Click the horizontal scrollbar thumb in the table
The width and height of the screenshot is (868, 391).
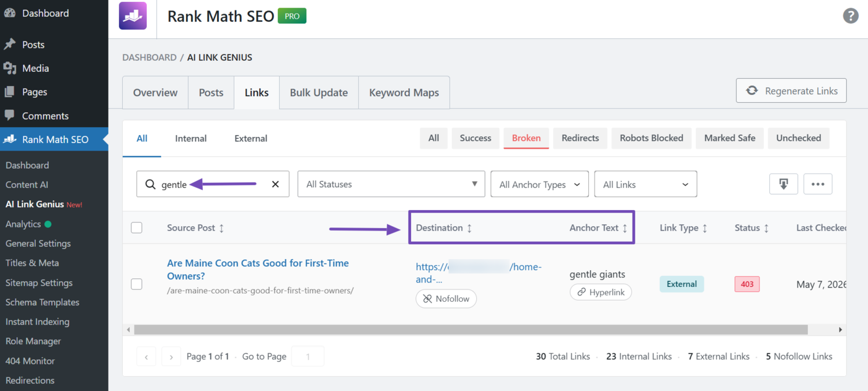click(471, 330)
